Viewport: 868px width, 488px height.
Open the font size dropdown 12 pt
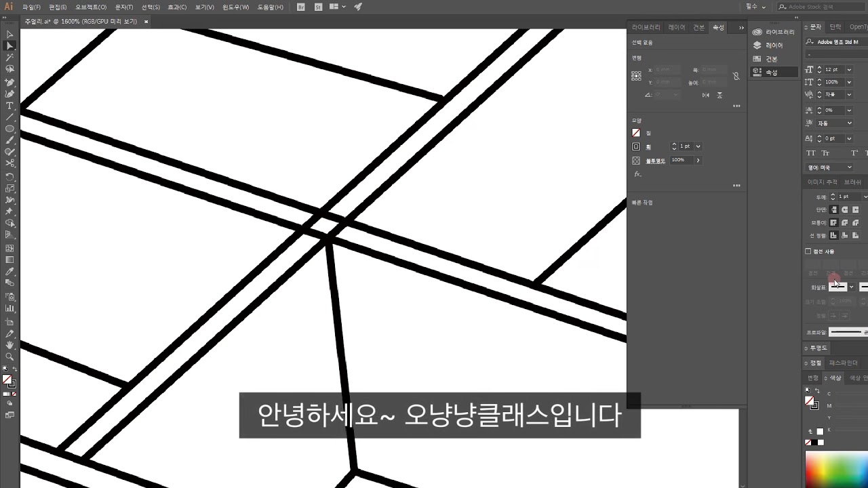[x=849, y=70]
